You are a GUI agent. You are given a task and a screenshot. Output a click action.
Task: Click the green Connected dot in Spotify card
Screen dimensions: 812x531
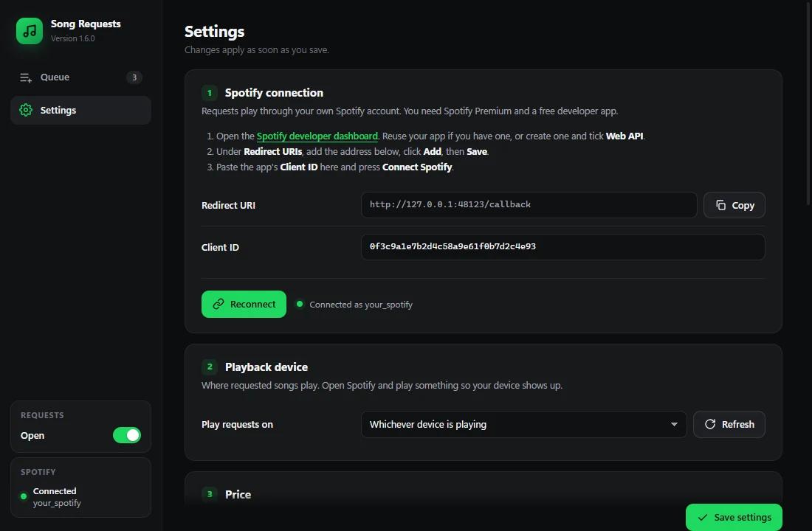pos(24,496)
